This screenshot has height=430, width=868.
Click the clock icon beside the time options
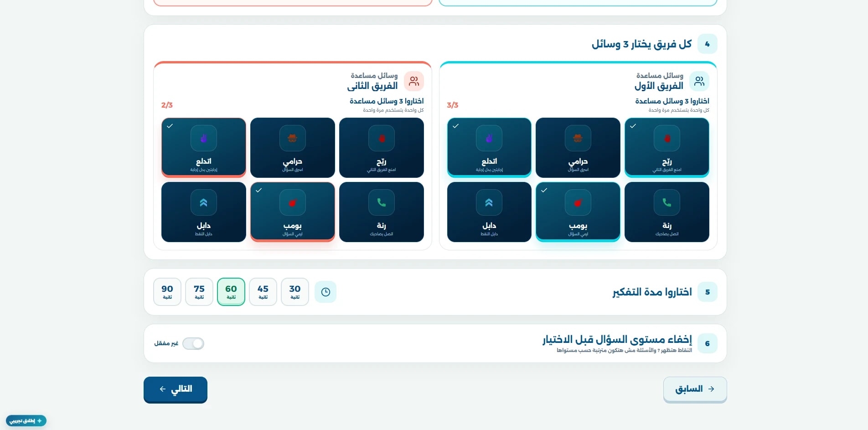(x=325, y=292)
